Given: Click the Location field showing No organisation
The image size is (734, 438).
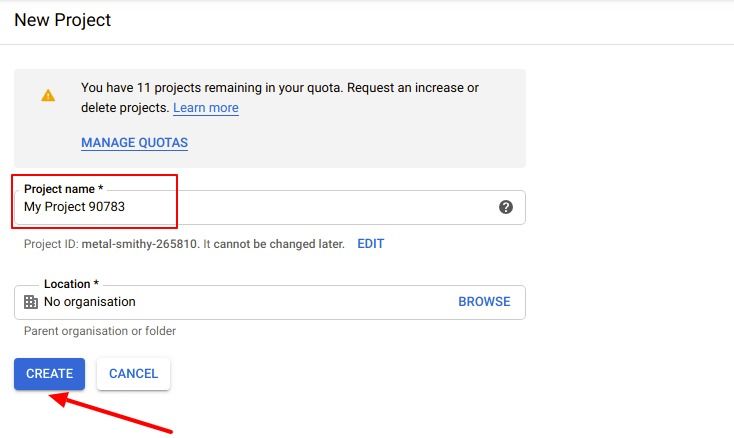Looking at the screenshot, I should pyautogui.click(x=270, y=302).
